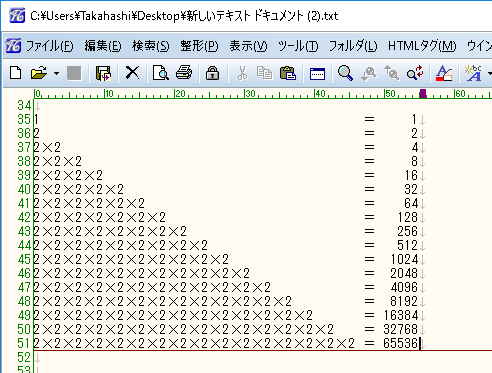The image size is (492, 373).
Task: Open Print Preview icon
Action: 160,73
